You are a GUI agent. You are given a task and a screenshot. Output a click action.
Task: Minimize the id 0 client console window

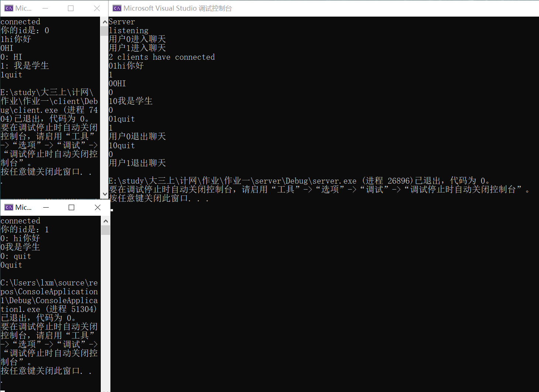click(x=45, y=8)
